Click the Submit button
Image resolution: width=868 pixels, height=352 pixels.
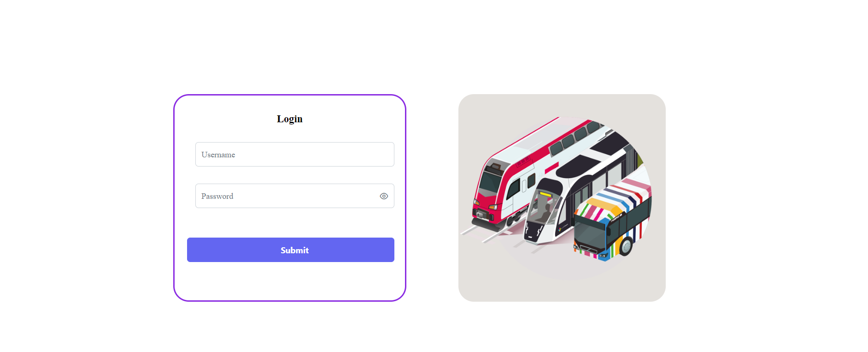click(291, 250)
